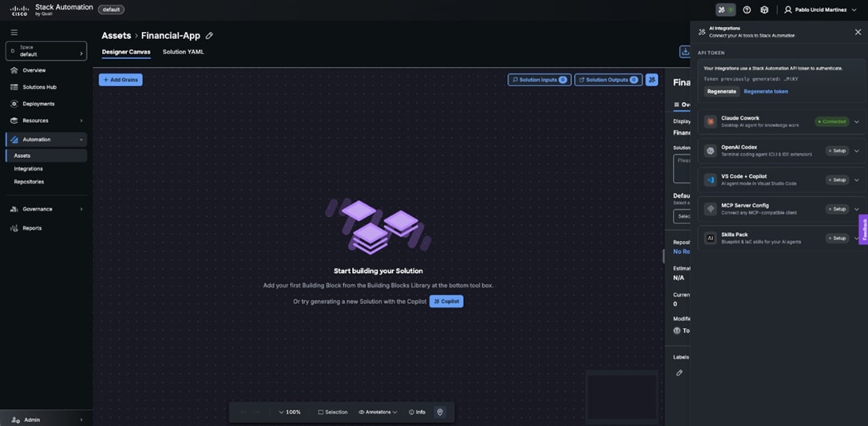Image resolution: width=868 pixels, height=426 pixels.
Task: Click the Overview home icon in sidebar
Action: (x=14, y=70)
